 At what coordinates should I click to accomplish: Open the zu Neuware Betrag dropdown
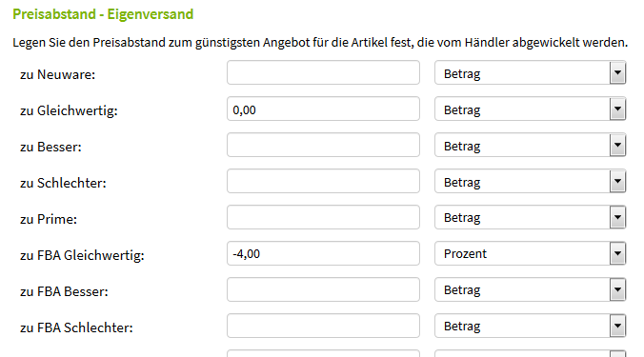[x=531, y=72]
